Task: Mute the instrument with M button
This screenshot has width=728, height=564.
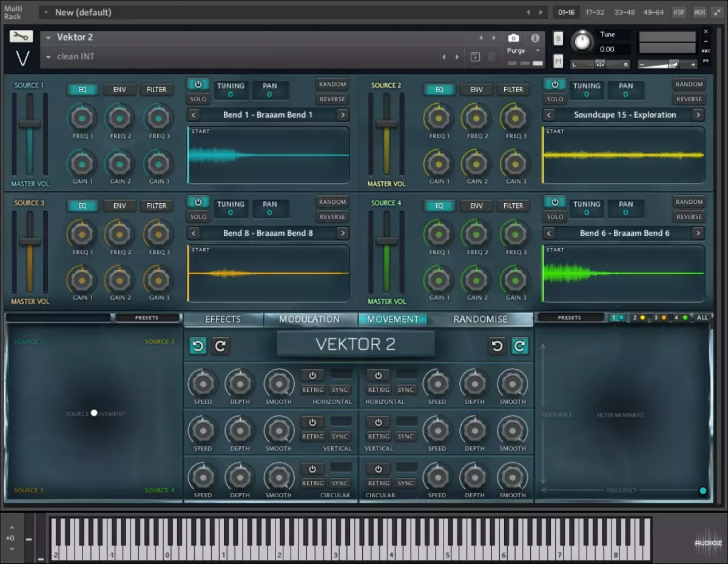Action: point(558,61)
